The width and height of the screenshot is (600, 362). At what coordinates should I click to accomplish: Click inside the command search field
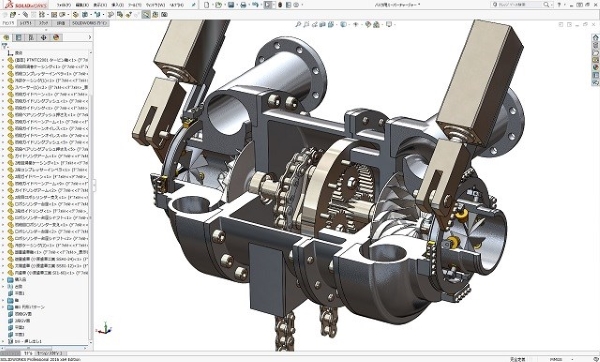519,5
